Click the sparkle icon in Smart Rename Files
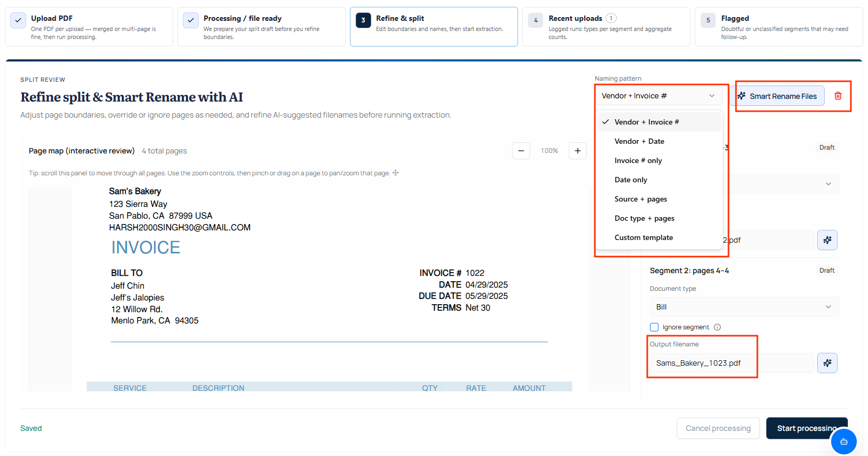This screenshot has width=868, height=456. coord(742,96)
